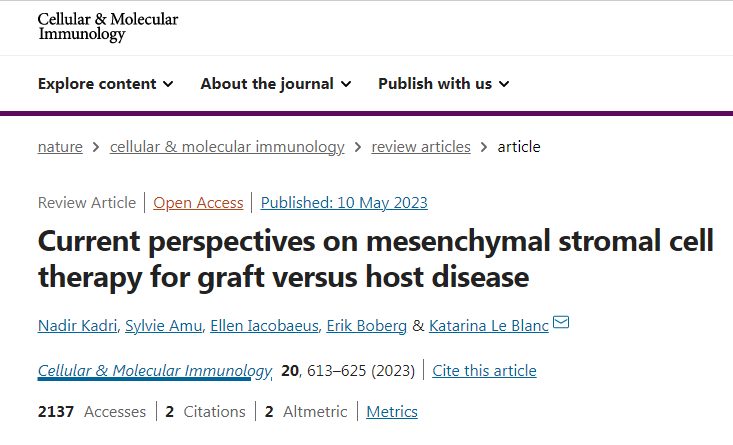This screenshot has height=445, width=733.
Task: Open cellular & molecular immunology breadcrumb
Action: click(227, 147)
